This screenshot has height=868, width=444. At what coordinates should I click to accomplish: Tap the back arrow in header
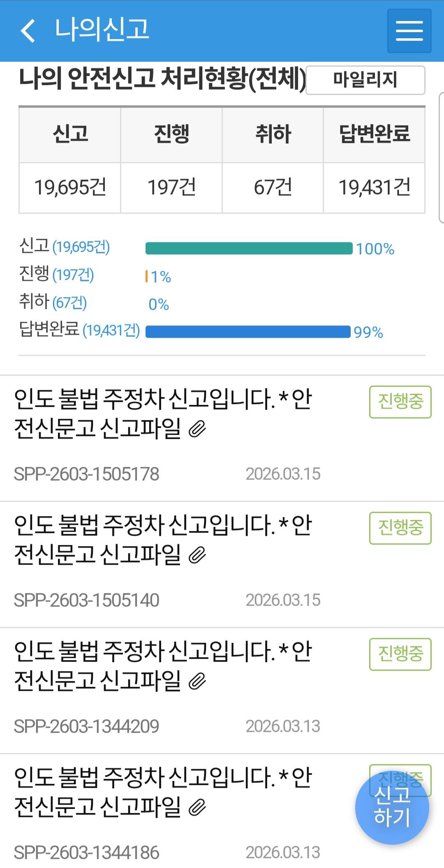tap(28, 31)
